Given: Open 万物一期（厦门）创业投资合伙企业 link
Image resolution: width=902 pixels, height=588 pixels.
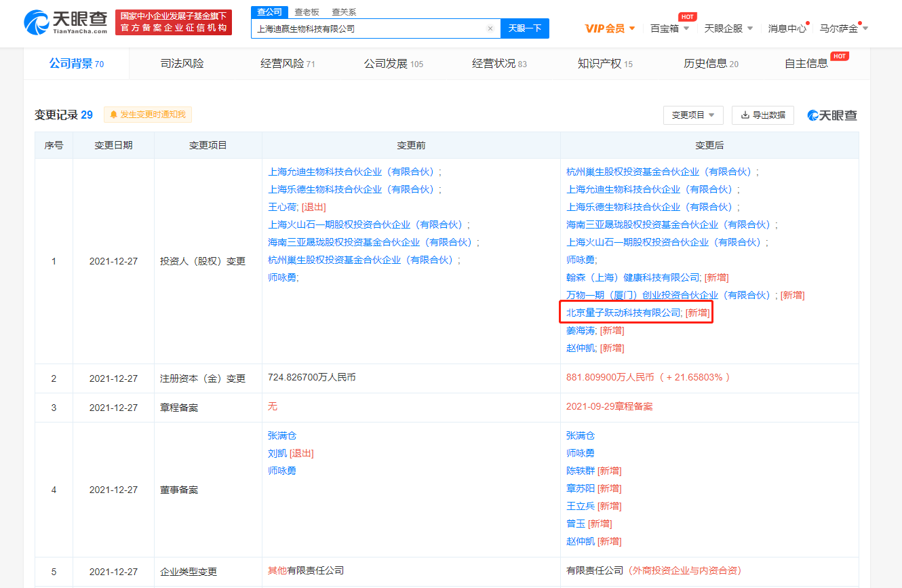Looking at the screenshot, I should coord(671,295).
